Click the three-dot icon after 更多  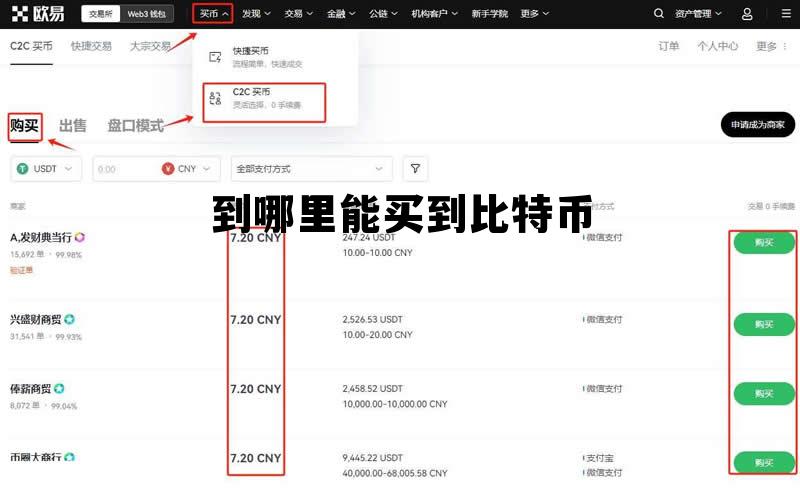click(785, 46)
